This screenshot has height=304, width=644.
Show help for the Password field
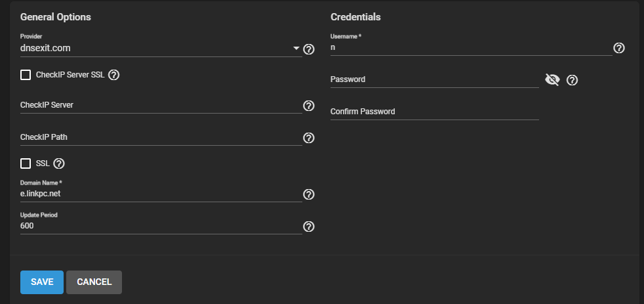[x=572, y=80]
